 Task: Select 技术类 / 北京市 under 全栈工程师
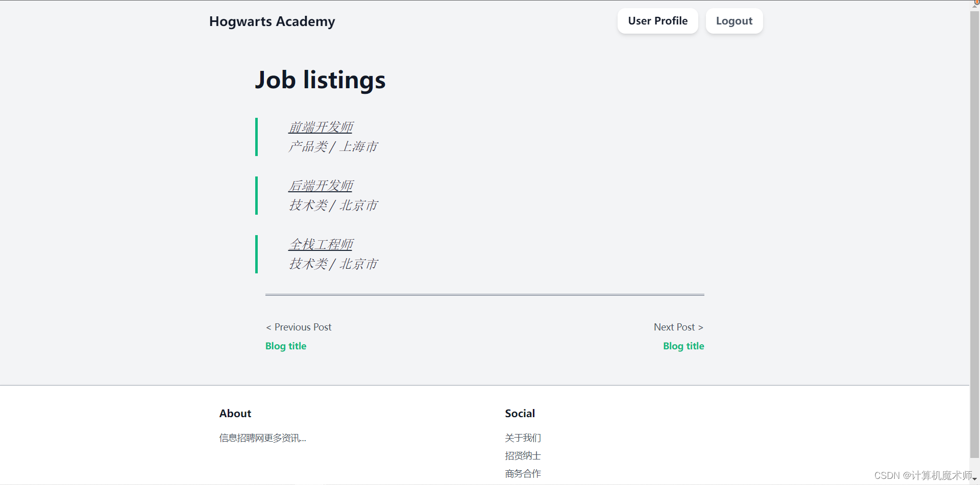pyautogui.click(x=333, y=264)
